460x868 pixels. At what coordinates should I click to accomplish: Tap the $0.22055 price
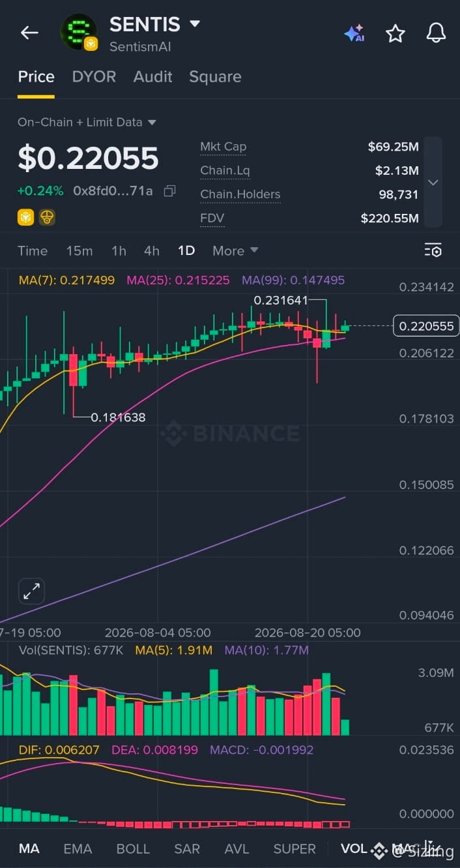(x=88, y=158)
